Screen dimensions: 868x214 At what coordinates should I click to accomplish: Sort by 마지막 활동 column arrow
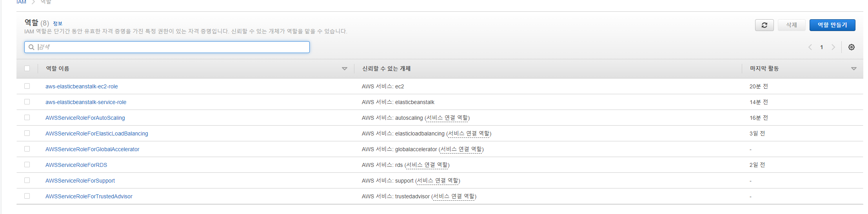853,69
